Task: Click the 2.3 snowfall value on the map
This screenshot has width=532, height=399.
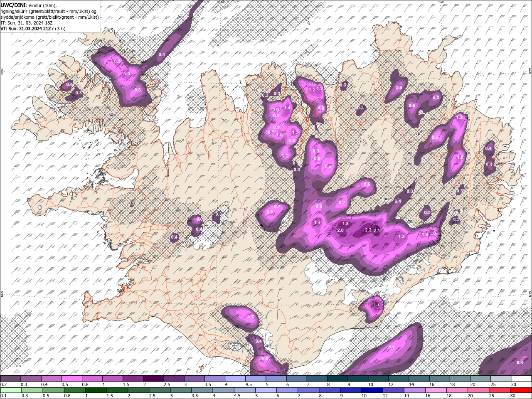Action: (x=377, y=231)
